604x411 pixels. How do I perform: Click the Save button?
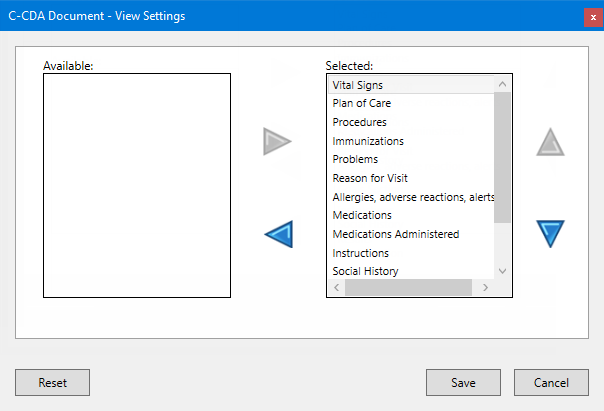463,382
